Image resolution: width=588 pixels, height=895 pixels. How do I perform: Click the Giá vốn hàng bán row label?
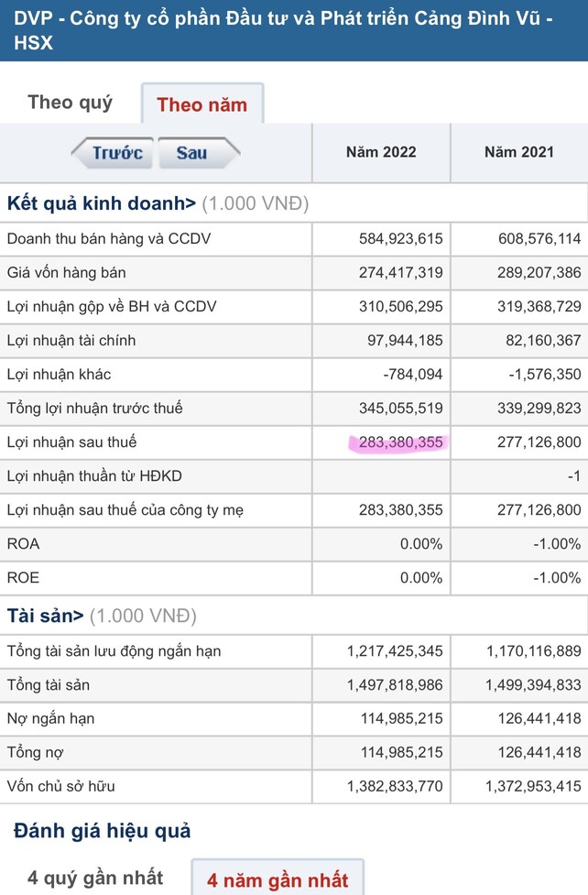66,272
